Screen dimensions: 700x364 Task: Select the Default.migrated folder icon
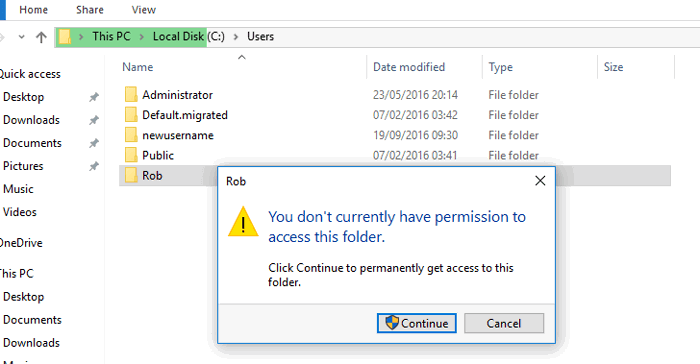(131, 115)
